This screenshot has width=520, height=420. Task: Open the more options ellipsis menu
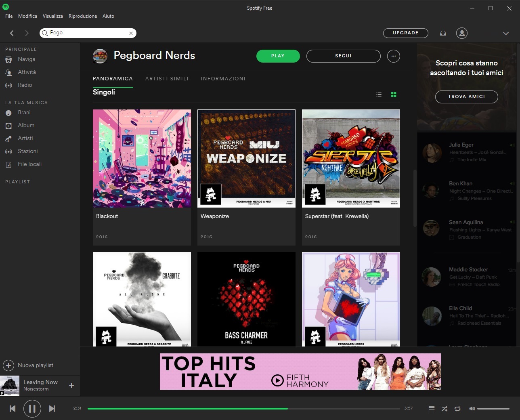[393, 56]
